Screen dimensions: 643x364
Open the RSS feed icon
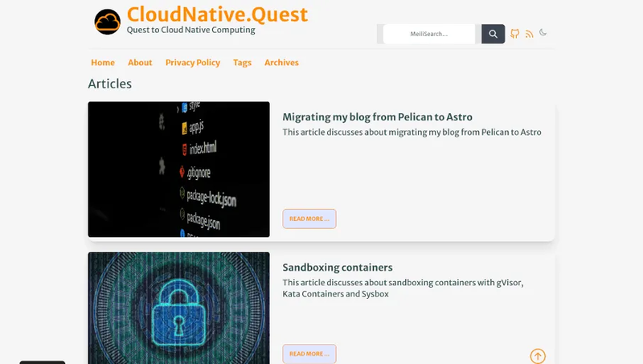pyautogui.click(x=530, y=34)
